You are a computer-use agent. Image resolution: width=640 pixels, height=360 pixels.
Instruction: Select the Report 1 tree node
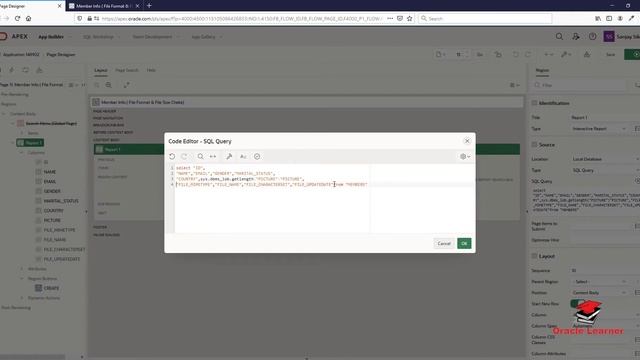[x=30, y=142]
